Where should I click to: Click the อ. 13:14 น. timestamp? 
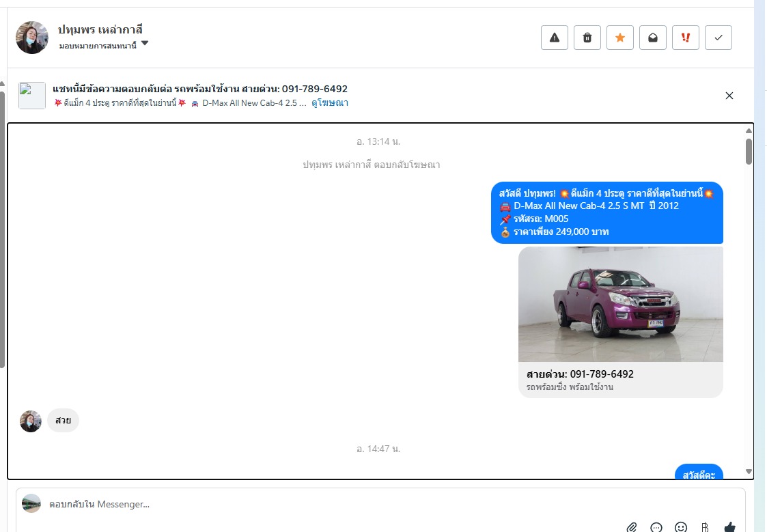pos(378,142)
